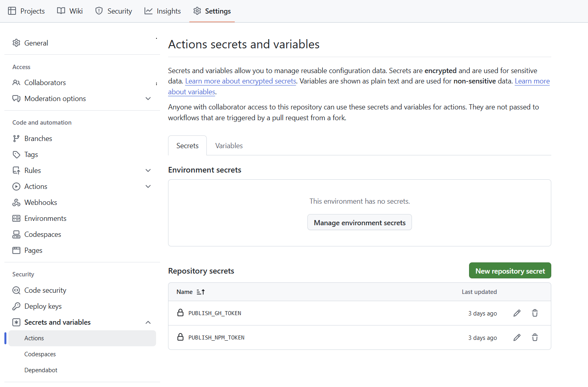588x387 pixels.
Task: Click the Actions play icon in sidebar
Action: point(16,187)
